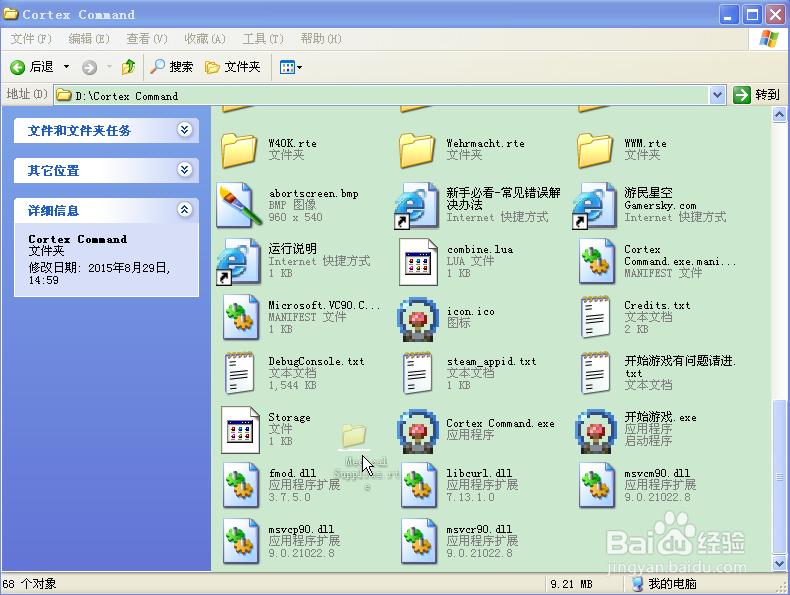Select the DebugConsole.txt text document

[240, 373]
